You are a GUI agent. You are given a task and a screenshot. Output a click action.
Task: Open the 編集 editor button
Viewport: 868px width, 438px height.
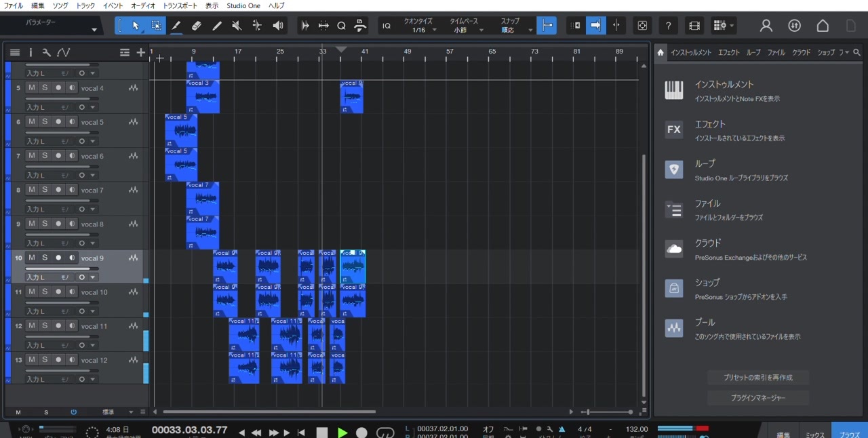783,434
